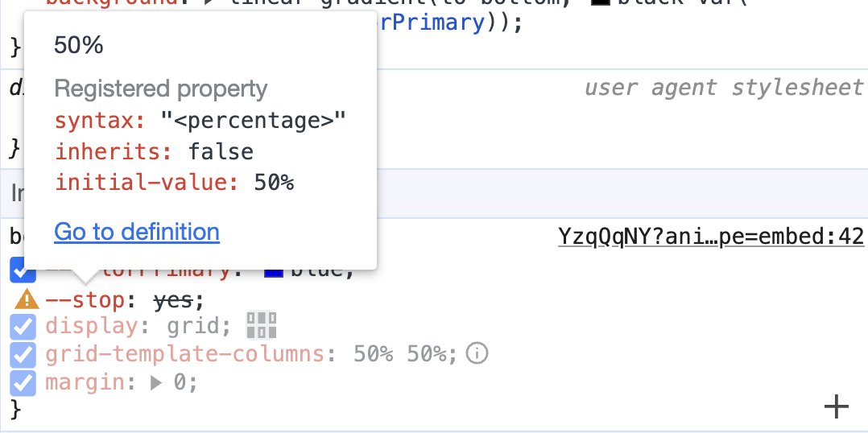Click the margin value 0
Screen dimensions: 868x433
[180, 382]
